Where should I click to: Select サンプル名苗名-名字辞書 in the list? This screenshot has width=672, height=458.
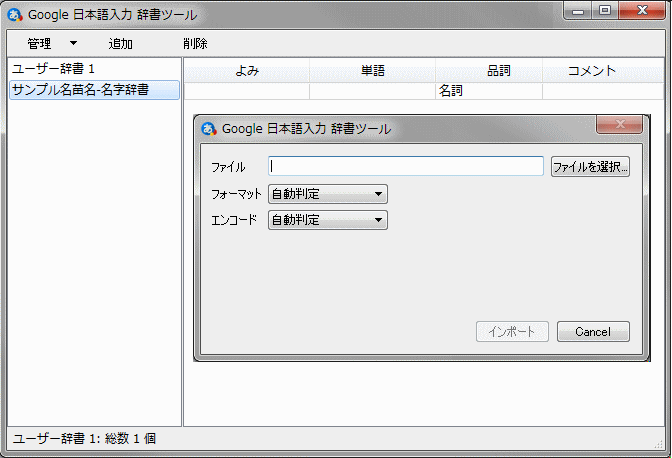(x=94, y=90)
